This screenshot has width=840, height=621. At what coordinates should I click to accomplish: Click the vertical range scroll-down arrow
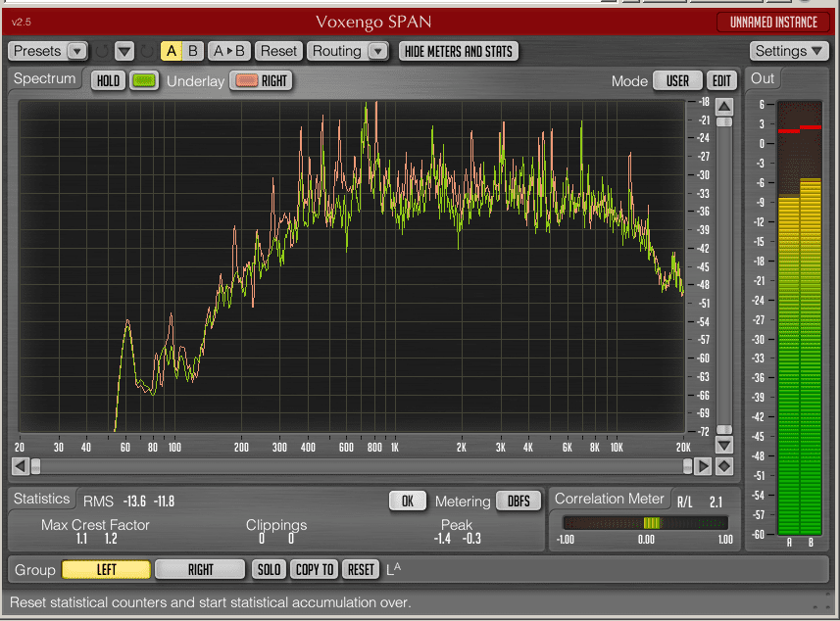[724, 445]
